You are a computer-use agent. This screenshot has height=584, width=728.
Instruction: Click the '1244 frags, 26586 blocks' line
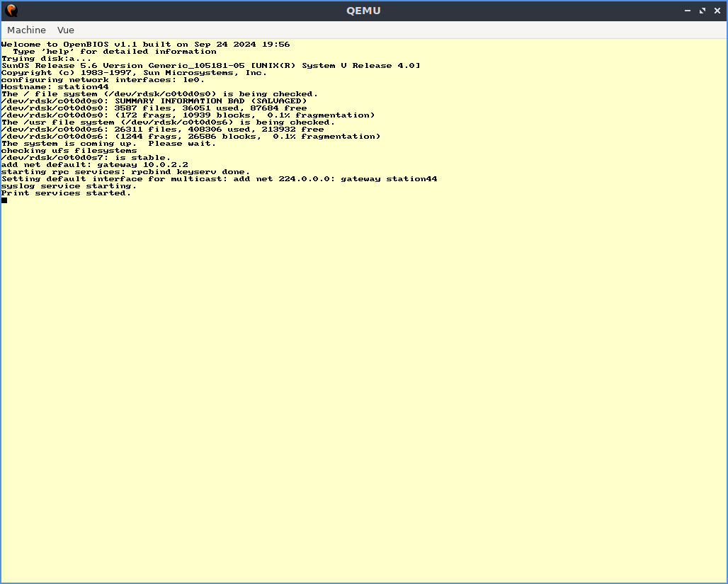pos(190,137)
